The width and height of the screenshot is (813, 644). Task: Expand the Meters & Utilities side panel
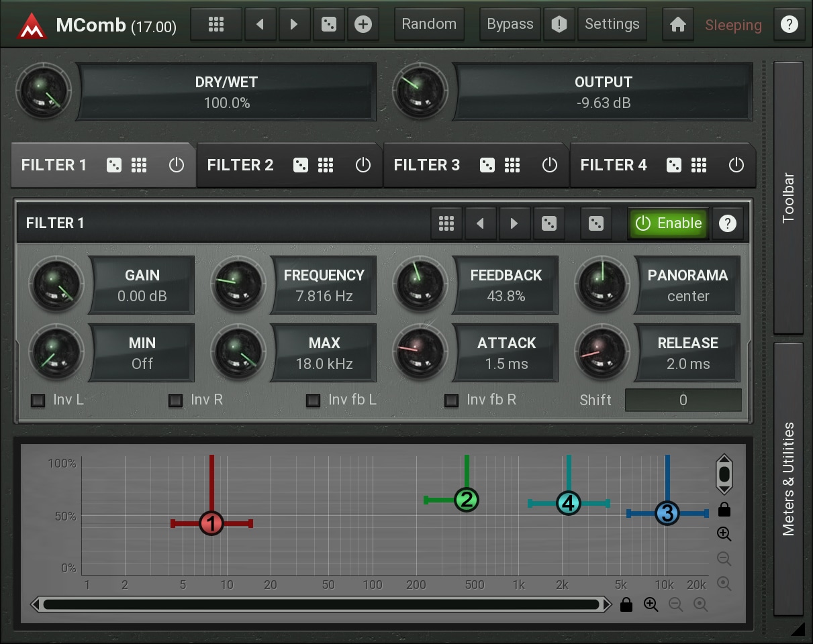click(788, 478)
